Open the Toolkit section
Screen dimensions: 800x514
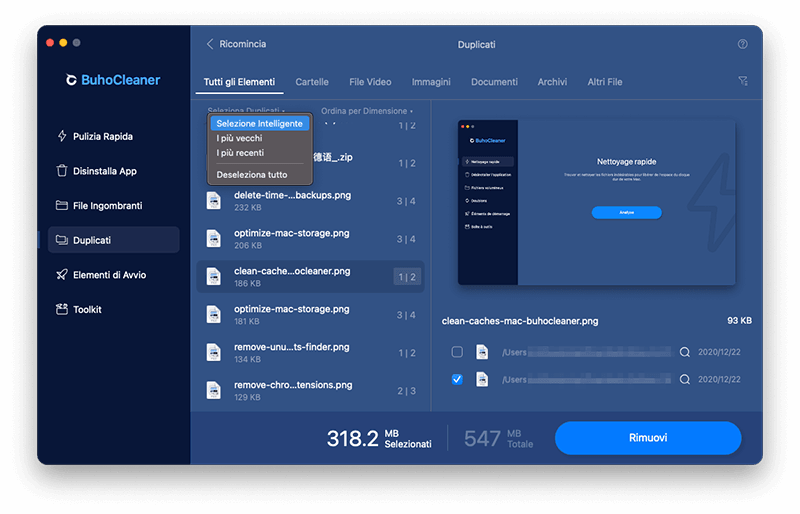[79, 309]
